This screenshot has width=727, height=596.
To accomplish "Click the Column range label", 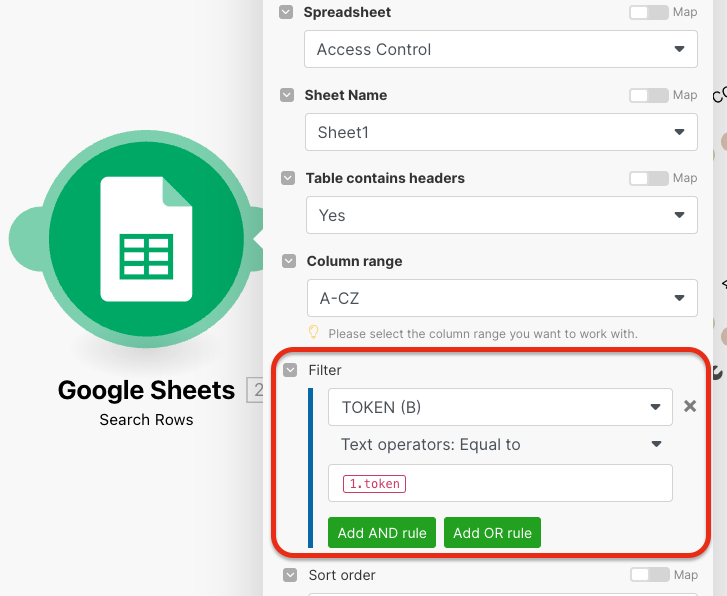I will pos(354,261).
